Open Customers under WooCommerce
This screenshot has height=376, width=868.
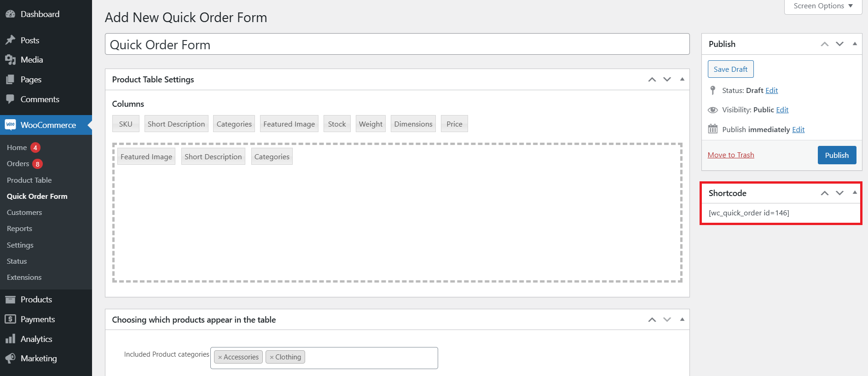[24, 213]
